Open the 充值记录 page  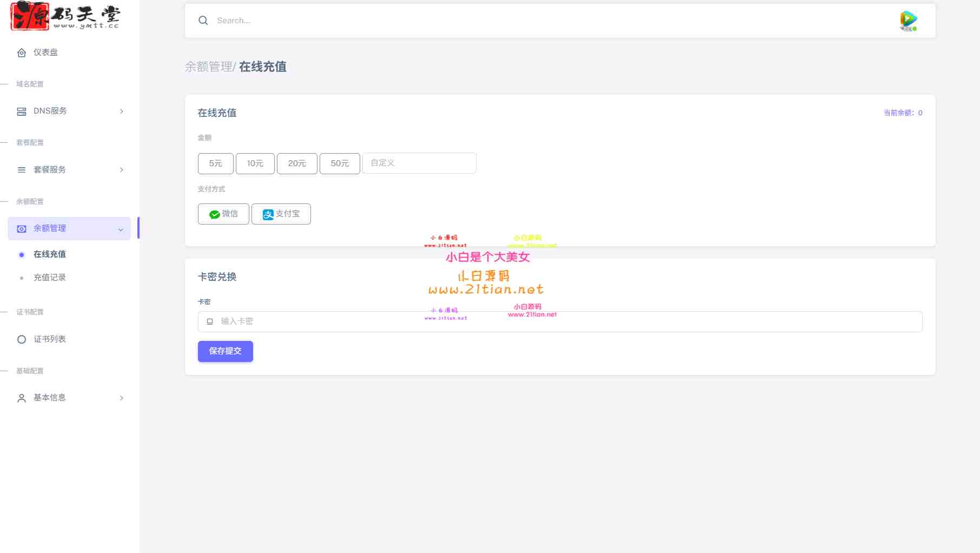click(49, 277)
